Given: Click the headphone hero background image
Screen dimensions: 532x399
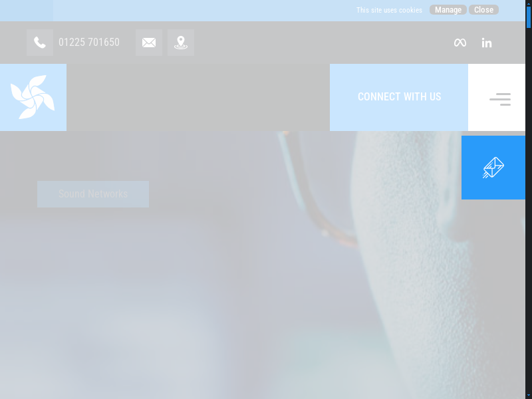Looking at the screenshot, I should pyautogui.click(x=266, y=299).
